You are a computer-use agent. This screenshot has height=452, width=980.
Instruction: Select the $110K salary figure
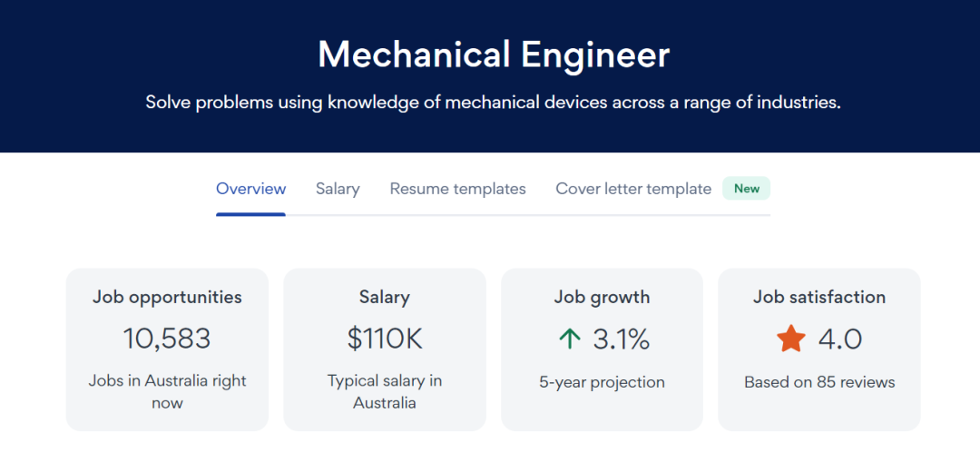[385, 339]
